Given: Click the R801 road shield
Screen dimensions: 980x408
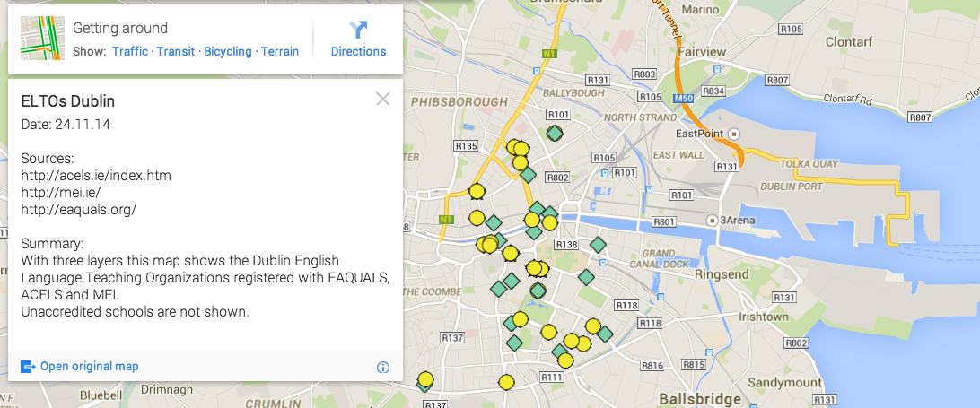Looking at the screenshot, I should click(664, 221).
